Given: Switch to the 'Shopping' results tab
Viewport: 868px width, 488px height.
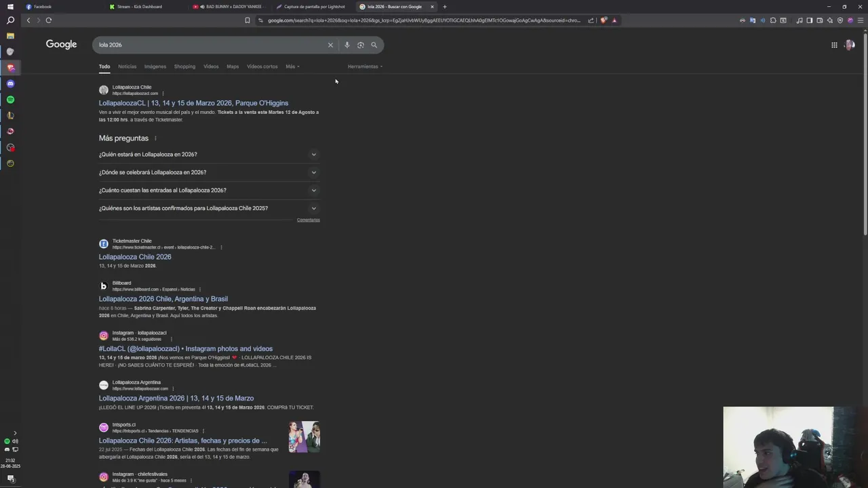Looking at the screenshot, I should click(184, 66).
